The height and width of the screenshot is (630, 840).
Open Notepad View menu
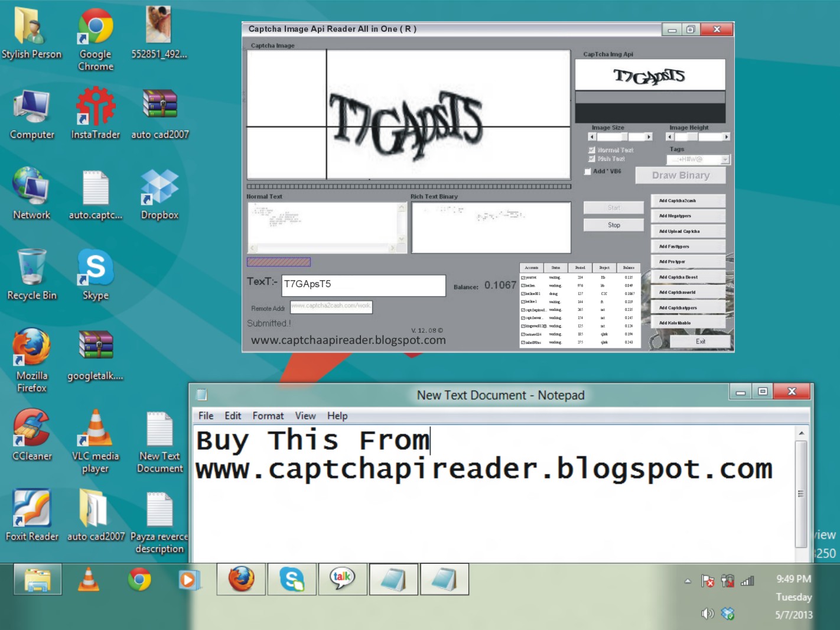(305, 416)
